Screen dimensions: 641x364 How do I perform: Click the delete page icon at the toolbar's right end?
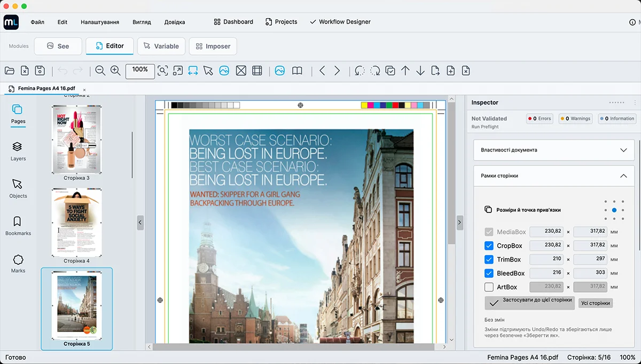coord(466,70)
